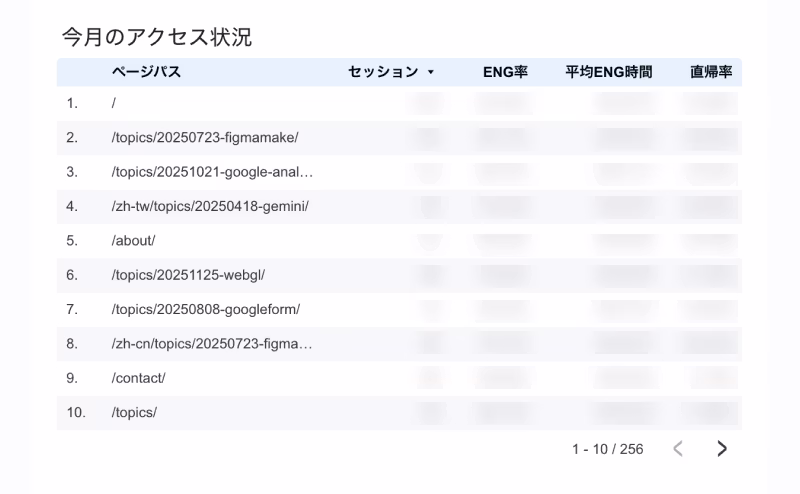Select the /topics/20251021-google-anal… row

tap(212, 172)
